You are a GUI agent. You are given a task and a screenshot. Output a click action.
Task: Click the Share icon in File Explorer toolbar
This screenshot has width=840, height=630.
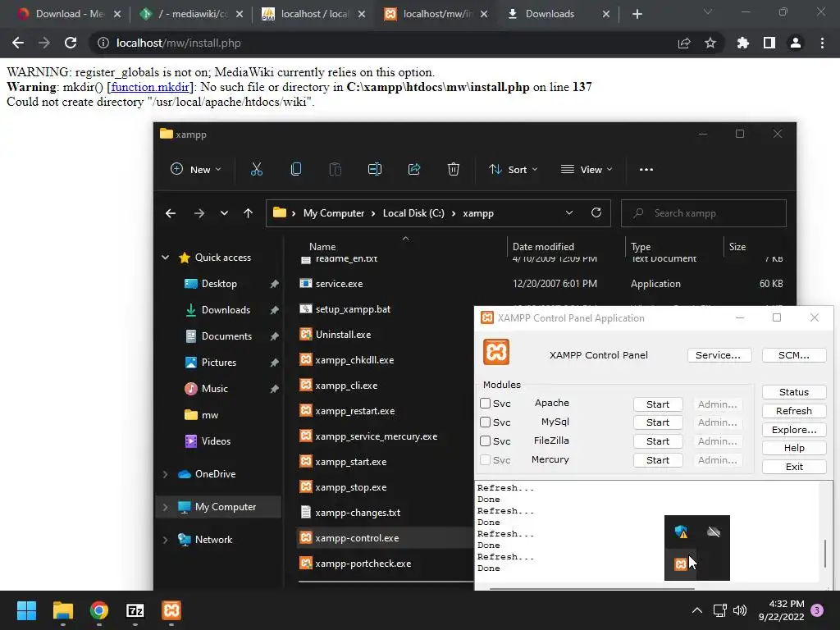[414, 169]
